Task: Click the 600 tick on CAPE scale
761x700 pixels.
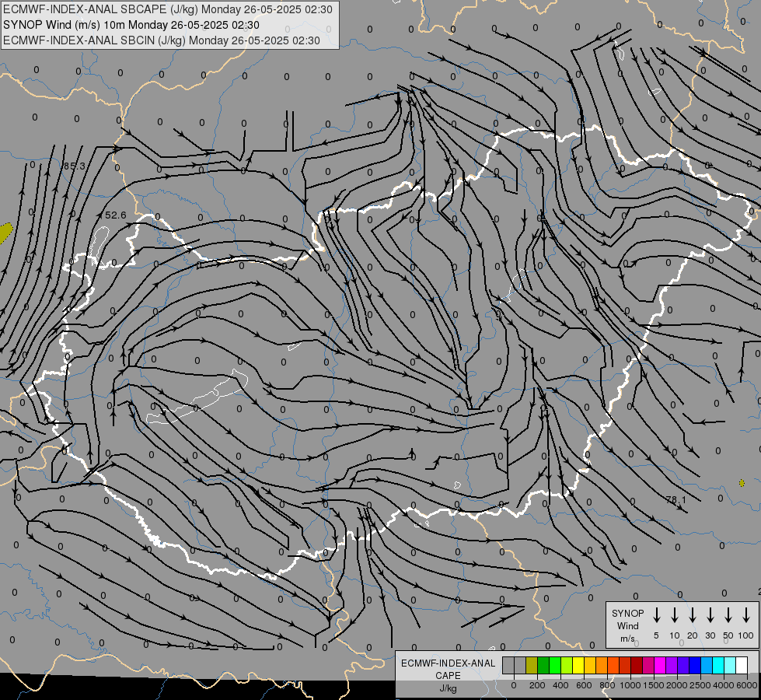Action: pyautogui.click(x=584, y=685)
